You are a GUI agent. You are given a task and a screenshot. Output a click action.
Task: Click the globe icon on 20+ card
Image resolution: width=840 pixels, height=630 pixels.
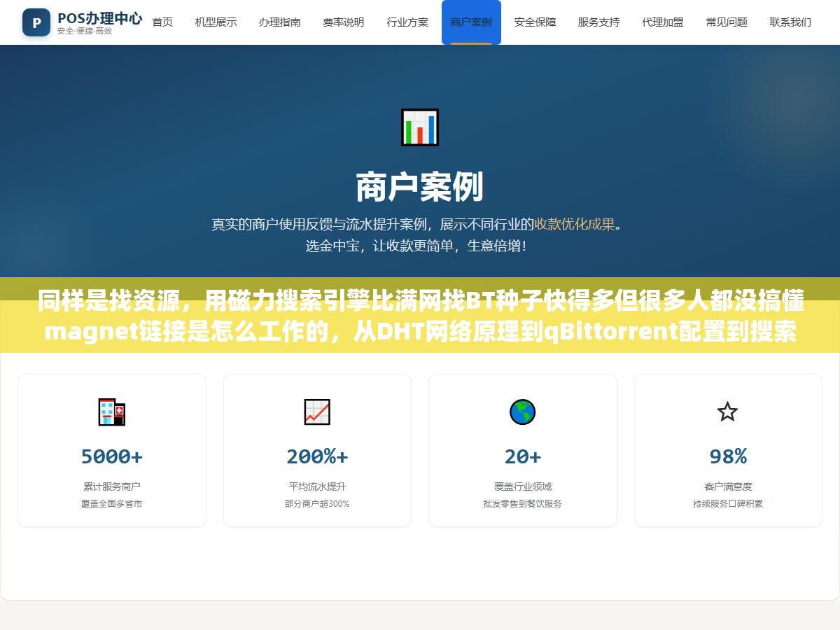point(522,412)
